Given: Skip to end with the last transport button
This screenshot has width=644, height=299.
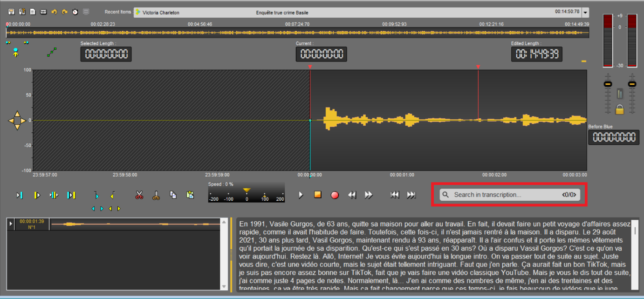Looking at the screenshot, I should 411,195.
